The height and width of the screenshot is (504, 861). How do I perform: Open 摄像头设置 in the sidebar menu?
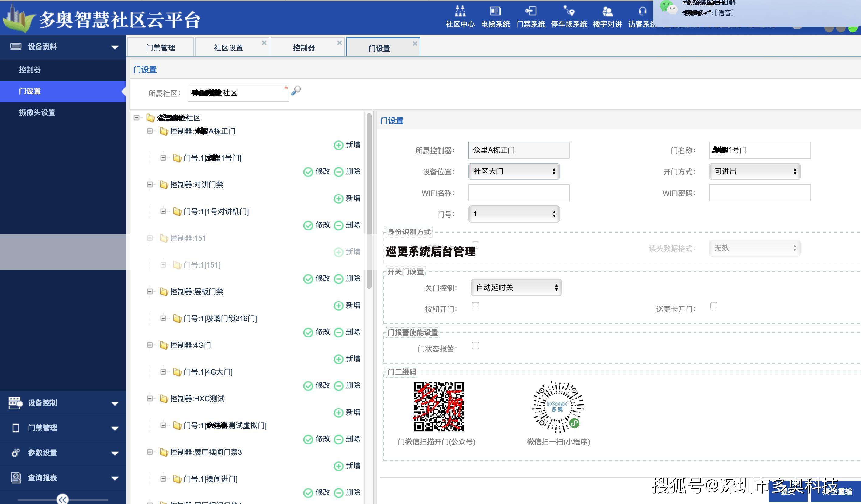tap(63, 112)
